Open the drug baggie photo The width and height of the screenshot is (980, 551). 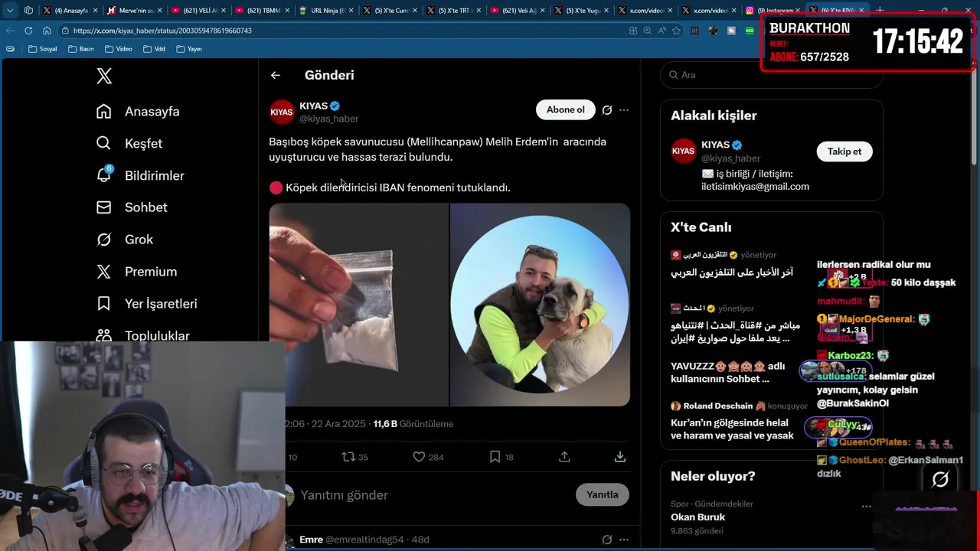point(359,305)
